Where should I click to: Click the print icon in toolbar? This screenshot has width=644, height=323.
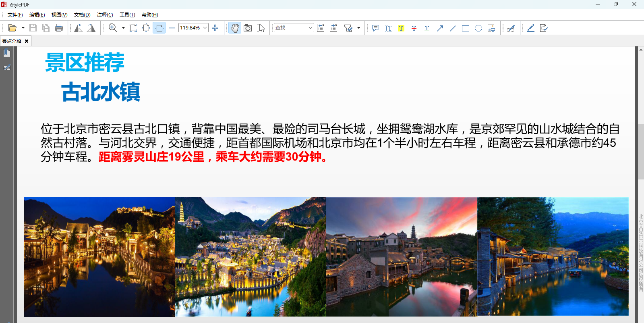tap(59, 28)
